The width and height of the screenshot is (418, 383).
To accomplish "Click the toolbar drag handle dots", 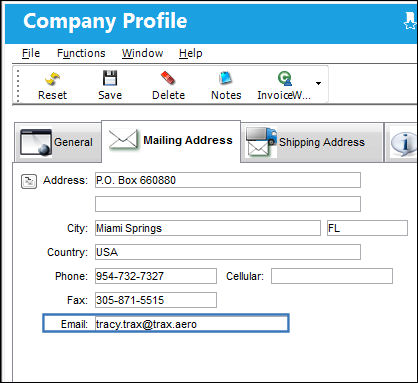I will [18, 85].
